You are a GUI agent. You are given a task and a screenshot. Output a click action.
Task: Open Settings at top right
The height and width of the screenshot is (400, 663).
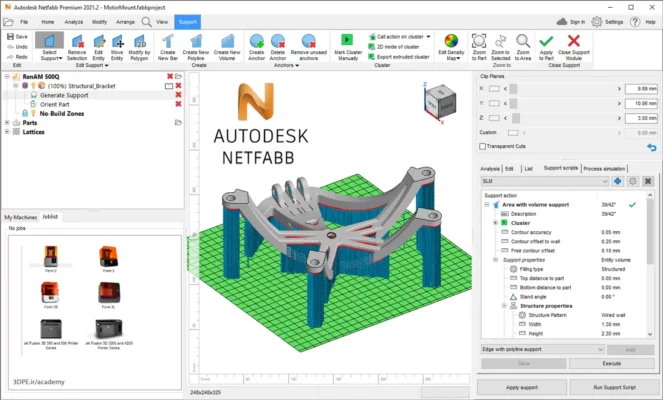(x=607, y=22)
